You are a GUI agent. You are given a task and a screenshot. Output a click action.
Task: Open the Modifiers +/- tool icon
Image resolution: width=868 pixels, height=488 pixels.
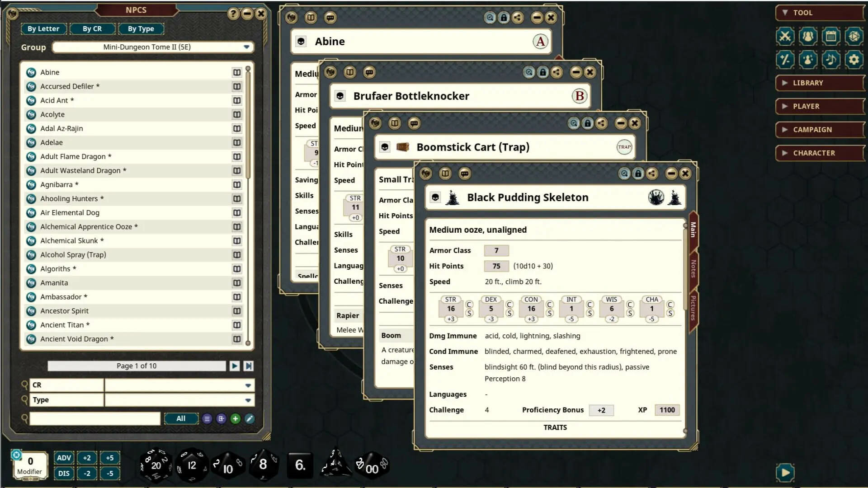point(785,59)
